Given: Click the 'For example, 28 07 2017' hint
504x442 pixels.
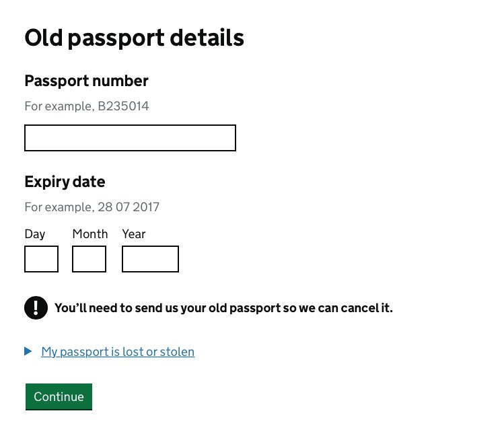Looking at the screenshot, I should [92, 207].
